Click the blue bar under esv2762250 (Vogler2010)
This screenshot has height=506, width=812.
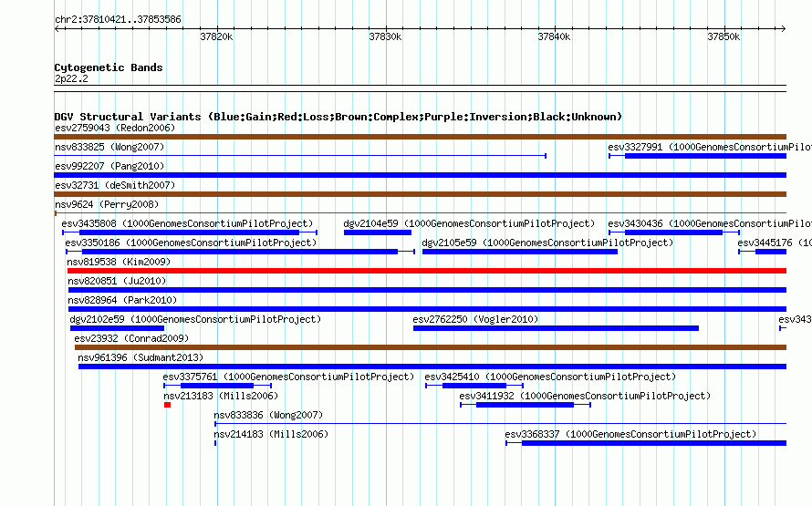click(556, 328)
